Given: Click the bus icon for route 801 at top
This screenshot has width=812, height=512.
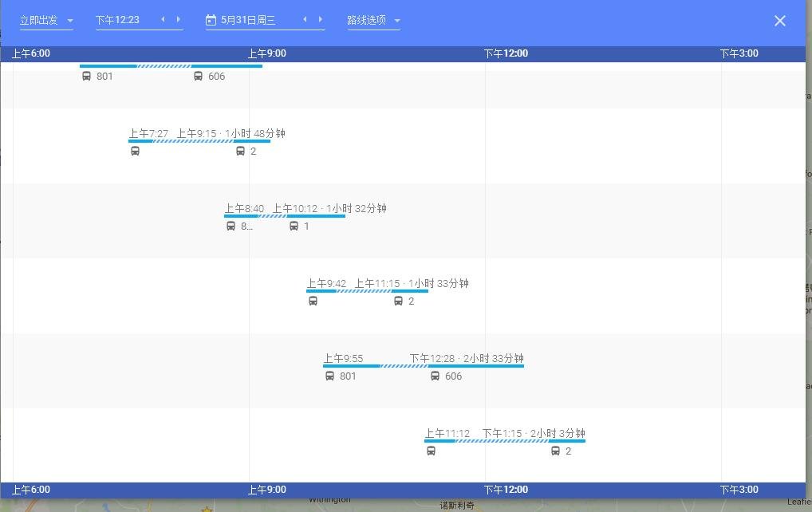Looking at the screenshot, I should pyautogui.click(x=86, y=77).
